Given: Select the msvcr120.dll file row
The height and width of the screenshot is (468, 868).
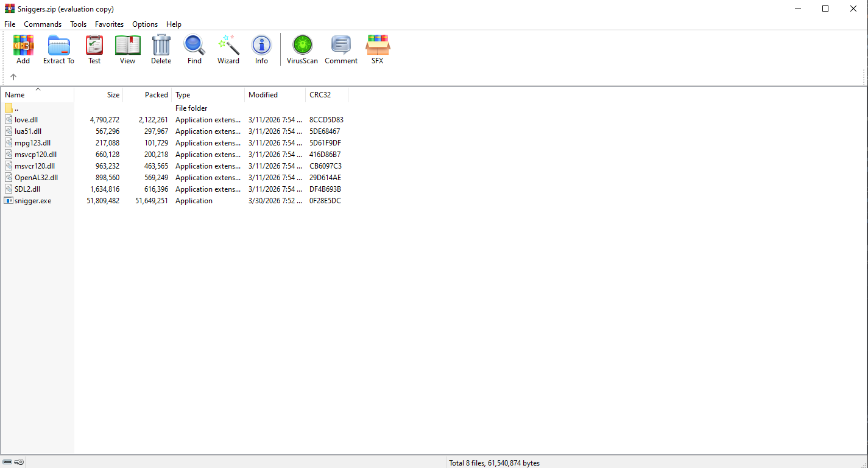Looking at the screenshot, I should point(175,166).
